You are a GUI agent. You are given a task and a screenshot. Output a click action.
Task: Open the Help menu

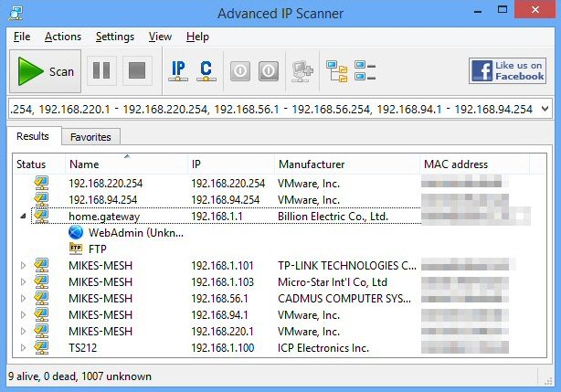tap(197, 37)
